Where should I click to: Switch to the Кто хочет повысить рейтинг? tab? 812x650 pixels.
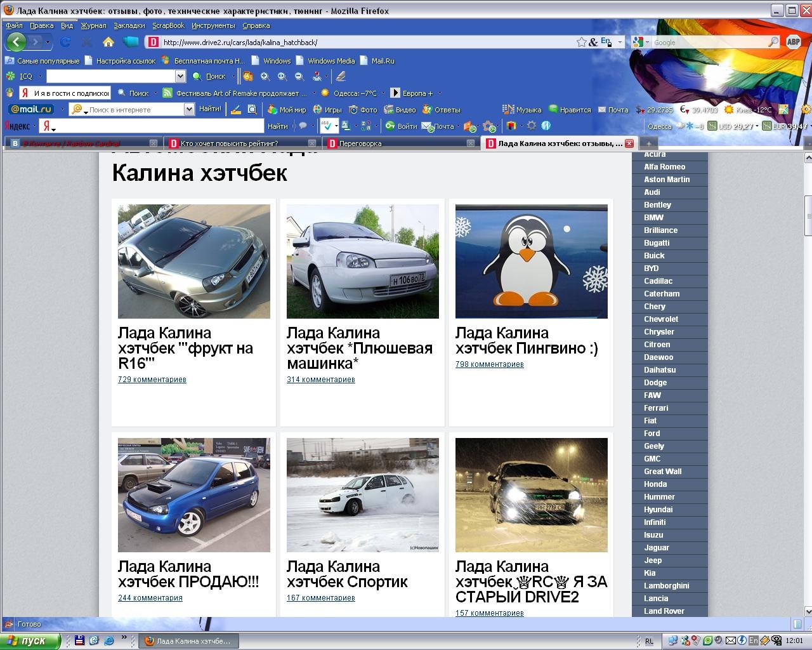(x=242, y=143)
